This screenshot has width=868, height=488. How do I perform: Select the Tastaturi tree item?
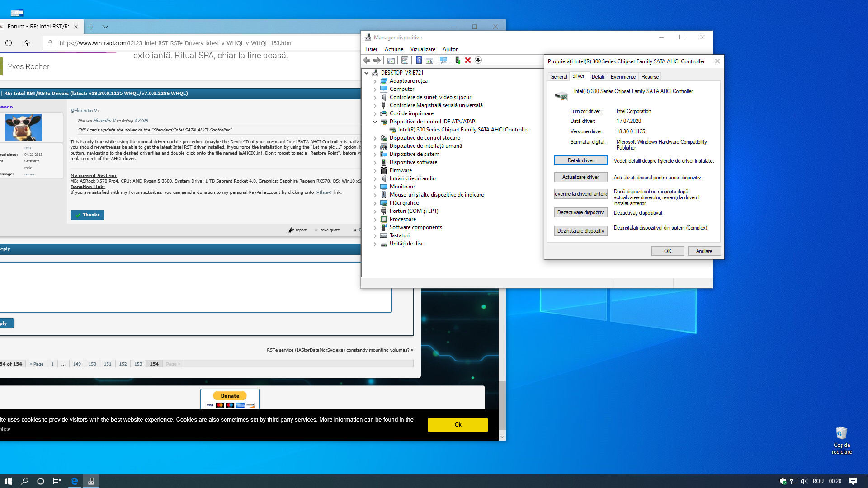coord(399,235)
